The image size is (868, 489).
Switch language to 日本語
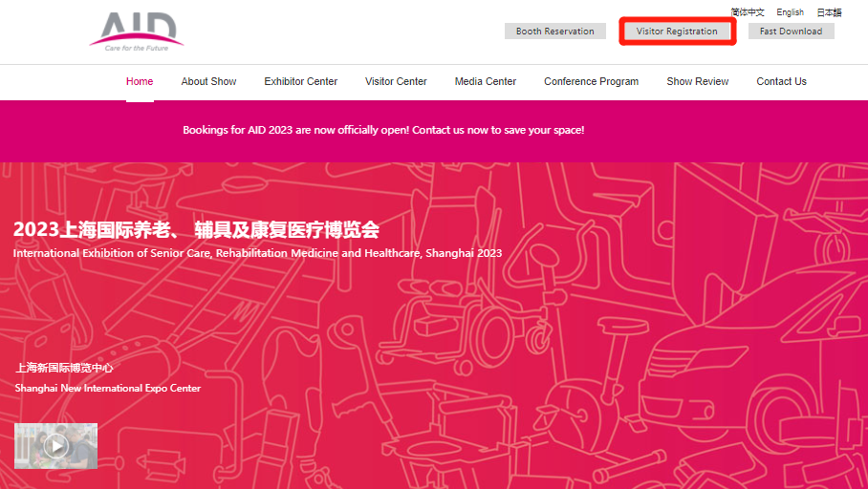click(x=829, y=12)
